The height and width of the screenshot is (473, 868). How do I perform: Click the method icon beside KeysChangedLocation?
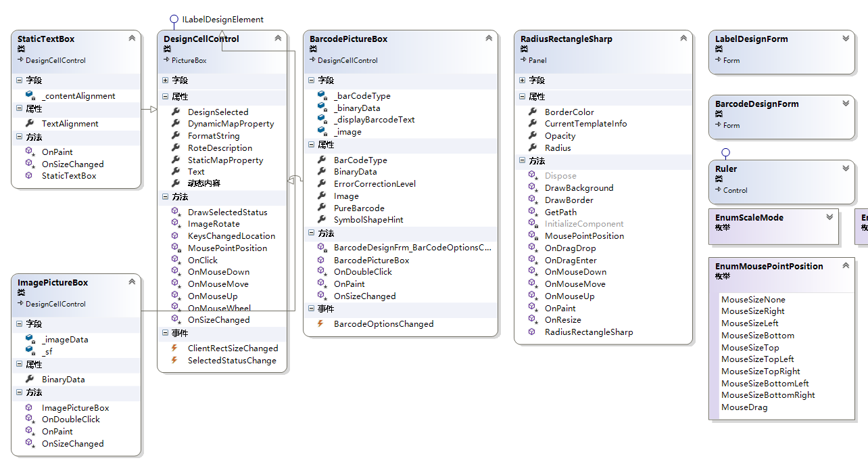pyautogui.click(x=176, y=235)
